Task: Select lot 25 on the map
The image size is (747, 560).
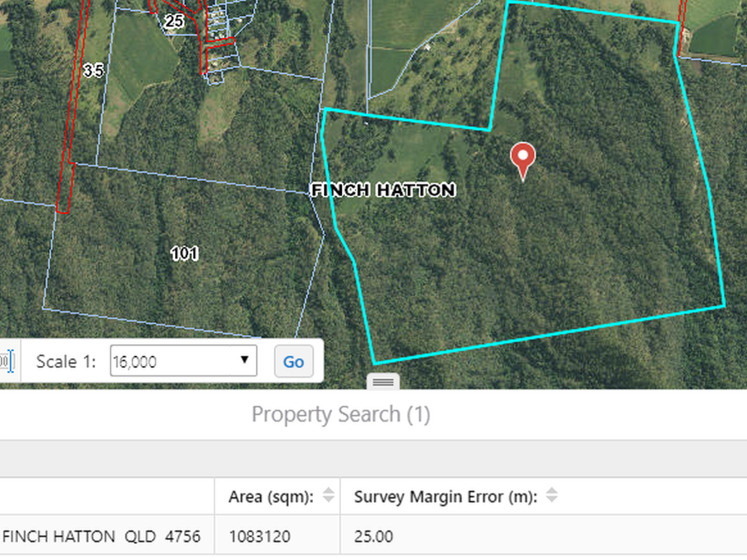Action: [174, 22]
